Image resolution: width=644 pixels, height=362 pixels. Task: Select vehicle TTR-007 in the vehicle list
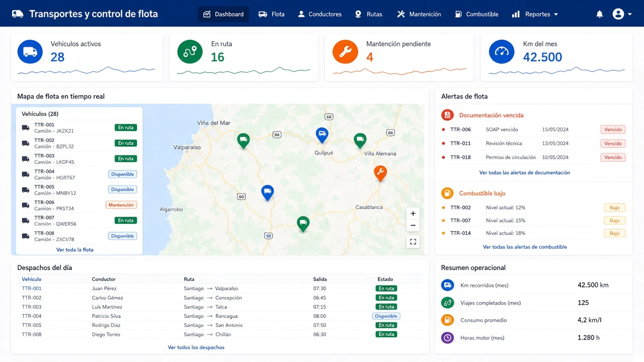79,221
